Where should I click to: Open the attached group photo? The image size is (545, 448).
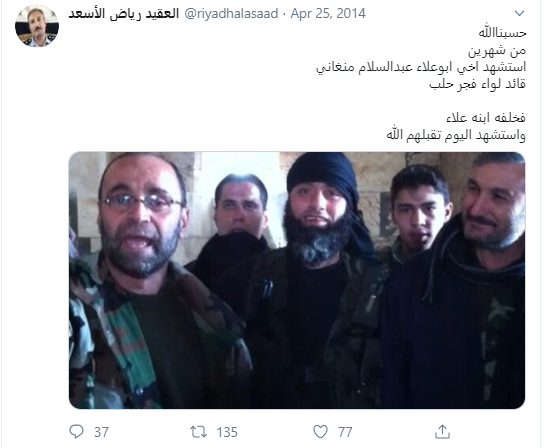pyautogui.click(x=297, y=280)
